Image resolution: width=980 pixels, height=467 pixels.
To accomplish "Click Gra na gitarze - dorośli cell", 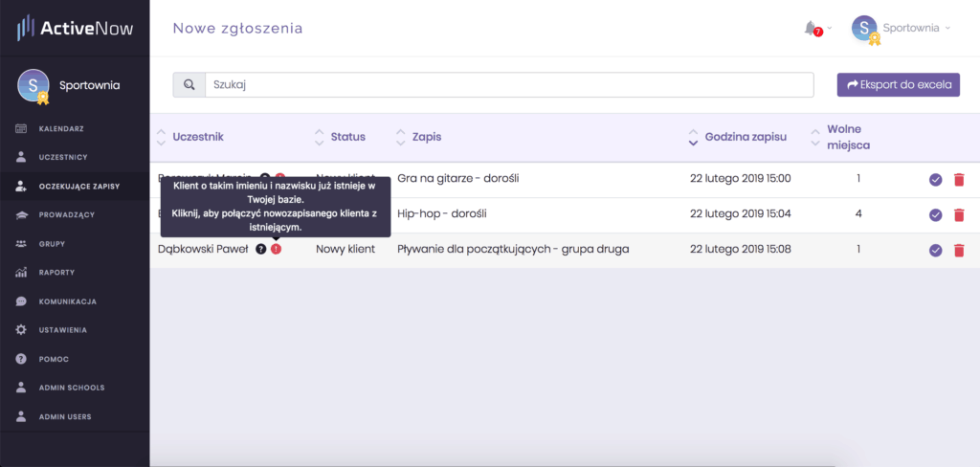I will point(458,179).
